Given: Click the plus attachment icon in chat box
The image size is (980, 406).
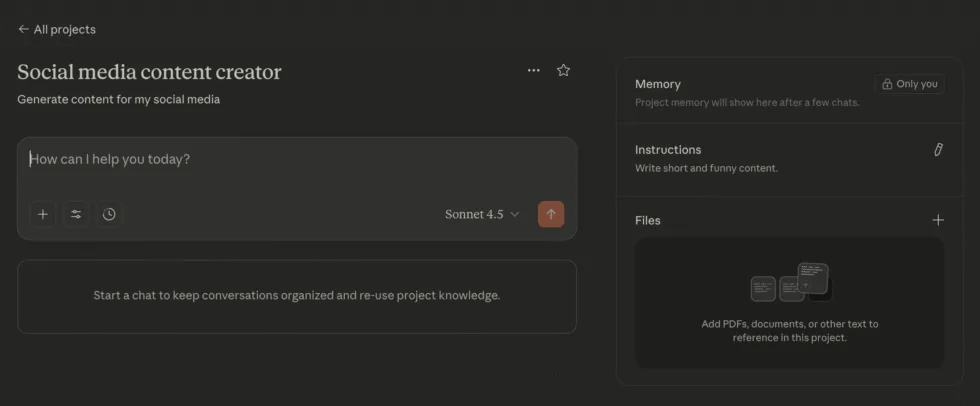Looking at the screenshot, I should 42,214.
